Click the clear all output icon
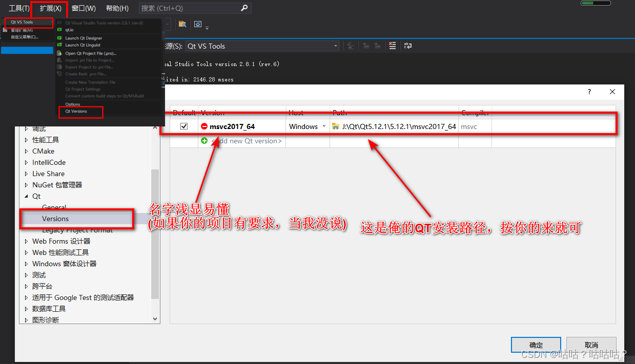 (x=393, y=46)
